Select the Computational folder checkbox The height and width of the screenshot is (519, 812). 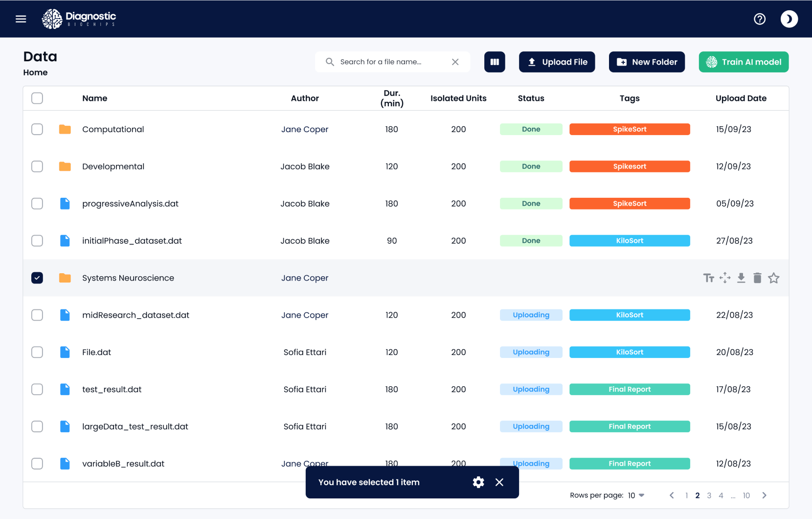(37, 129)
